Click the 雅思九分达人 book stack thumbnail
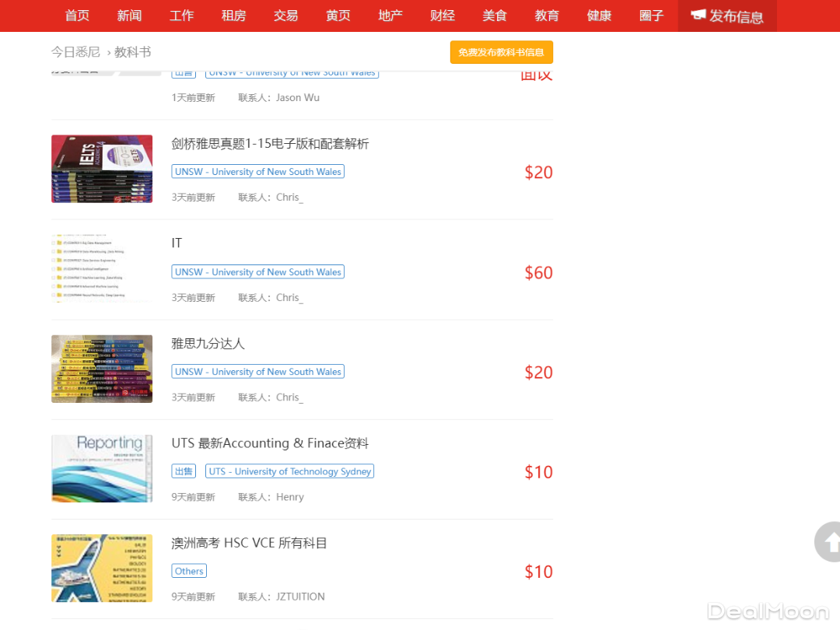Viewport: 840px width, 630px height. point(102,369)
